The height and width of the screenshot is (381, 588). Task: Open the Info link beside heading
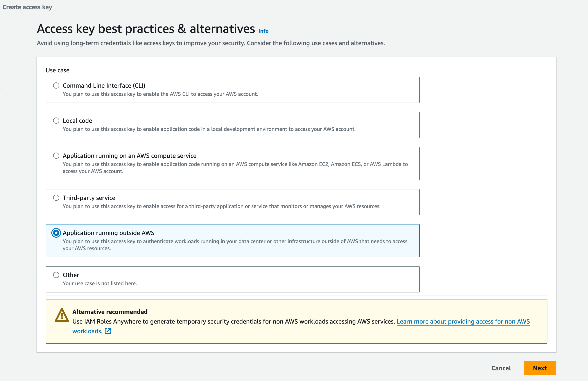263,31
